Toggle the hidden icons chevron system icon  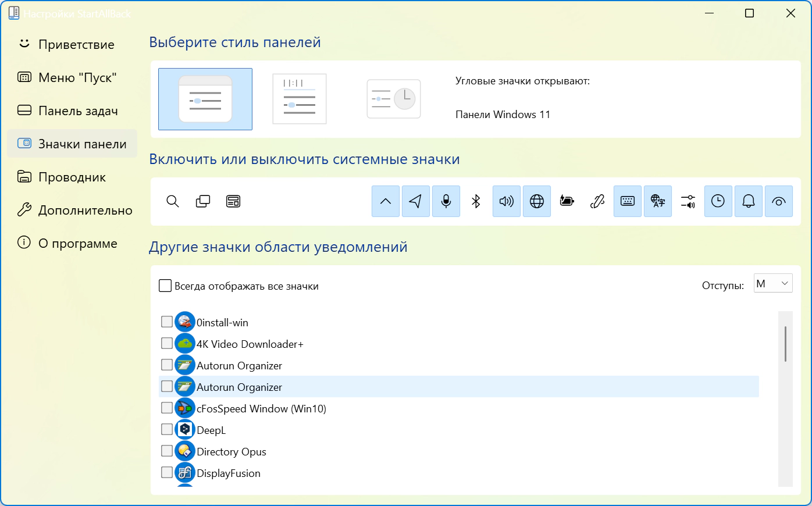(386, 201)
